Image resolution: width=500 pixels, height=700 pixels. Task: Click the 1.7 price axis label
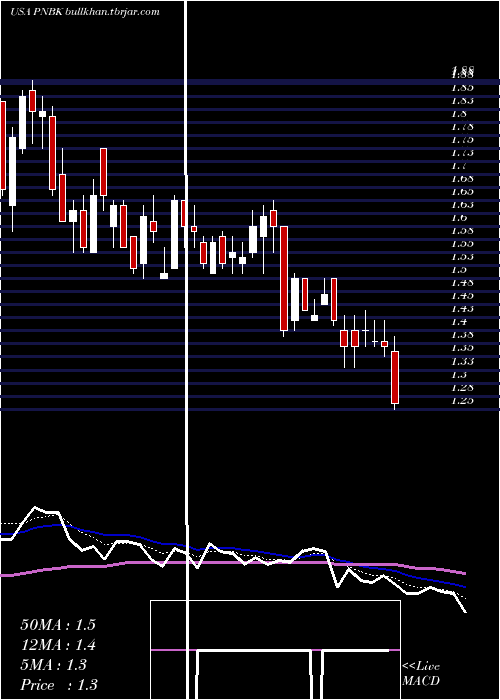(459, 166)
